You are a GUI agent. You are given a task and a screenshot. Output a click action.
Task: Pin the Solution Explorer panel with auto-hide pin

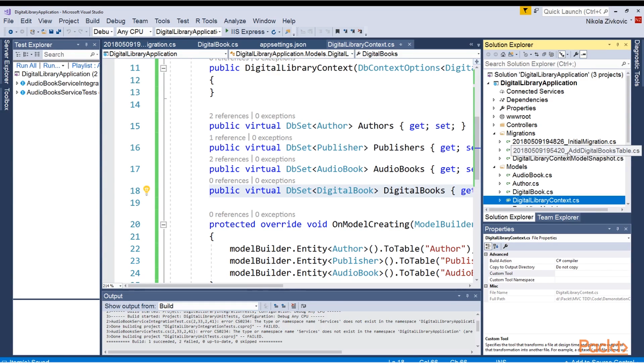(617, 45)
